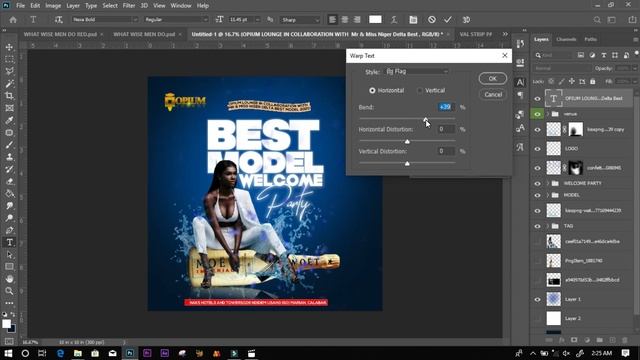Viewport: 640px width, 360px height.
Task: Hide the WELCOME PARTY group
Action: point(537,183)
